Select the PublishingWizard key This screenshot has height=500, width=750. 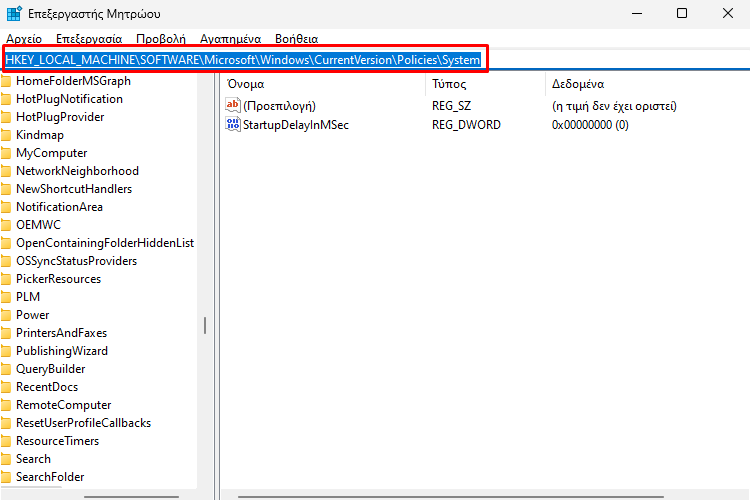click(62, 351)
